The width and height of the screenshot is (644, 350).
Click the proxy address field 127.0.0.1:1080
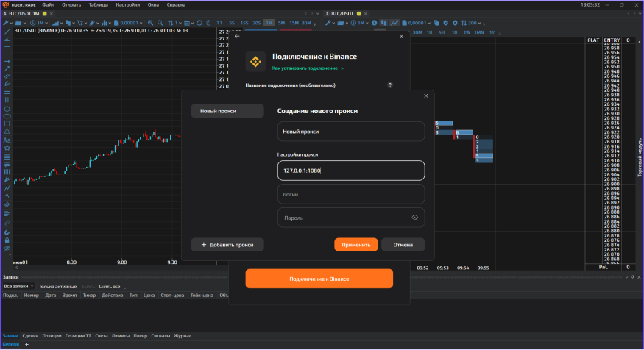(351, 171)
